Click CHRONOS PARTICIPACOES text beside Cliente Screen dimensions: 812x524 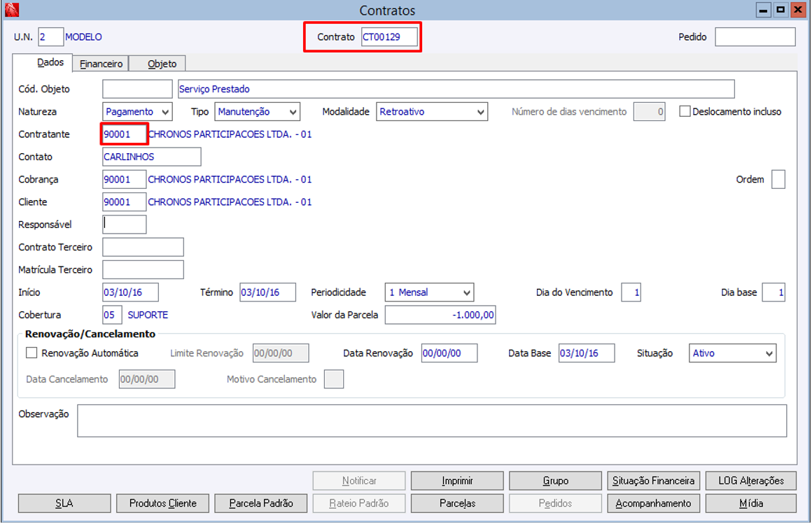click(230, 202)
